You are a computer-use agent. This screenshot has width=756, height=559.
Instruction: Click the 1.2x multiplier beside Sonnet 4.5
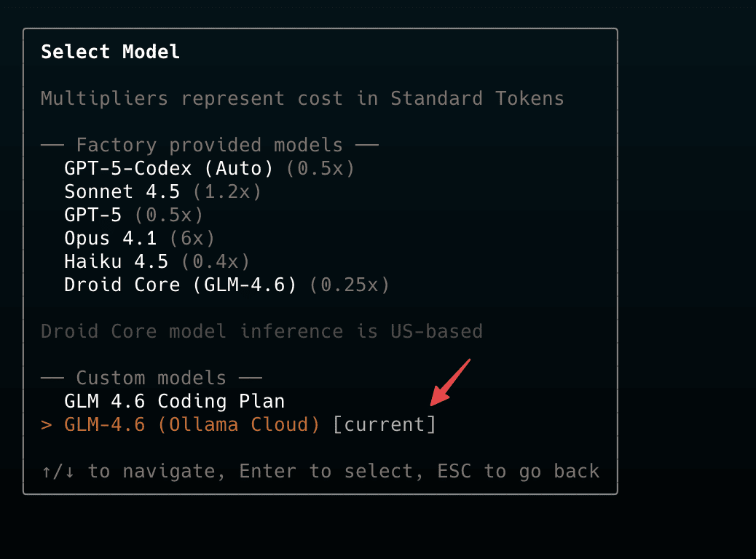point(227,192)
